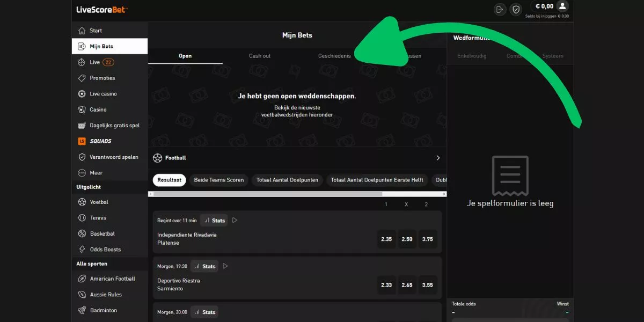Click the Start home icon

coord(82,31)
